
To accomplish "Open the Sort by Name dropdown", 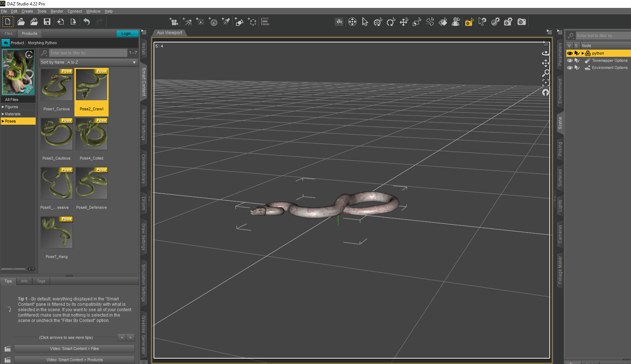I will point(88,62).
